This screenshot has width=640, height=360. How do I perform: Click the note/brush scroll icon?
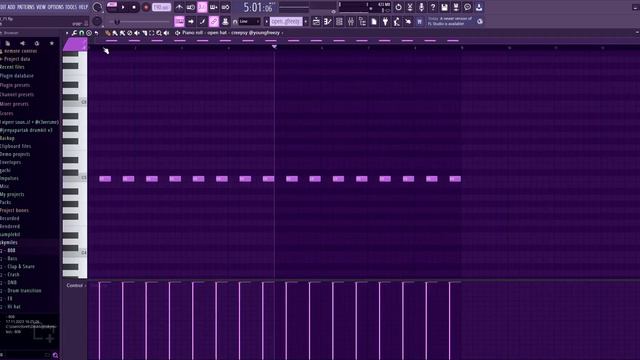(202, 21)
